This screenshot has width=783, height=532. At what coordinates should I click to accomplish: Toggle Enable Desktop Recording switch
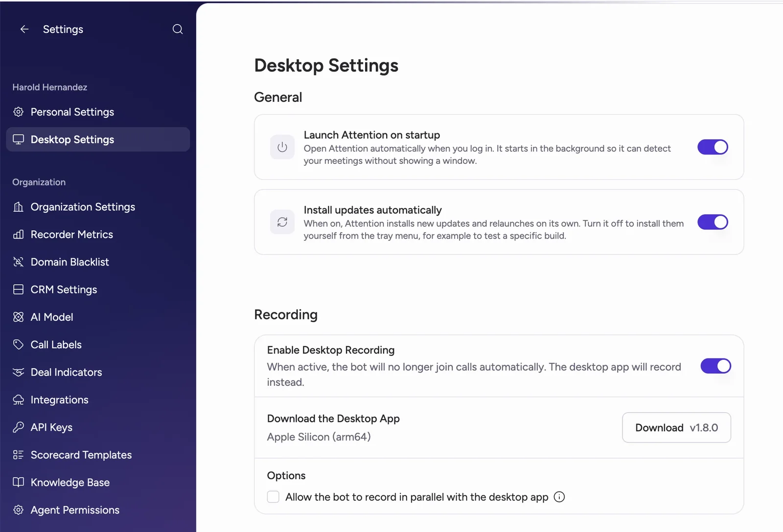(x=715, y=366)
